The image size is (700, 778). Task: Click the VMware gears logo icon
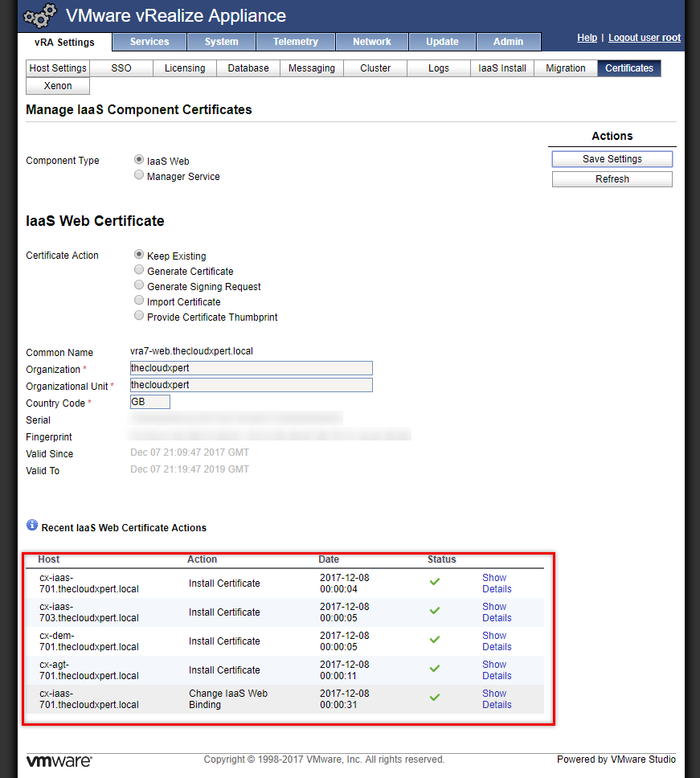pos(39,16)
